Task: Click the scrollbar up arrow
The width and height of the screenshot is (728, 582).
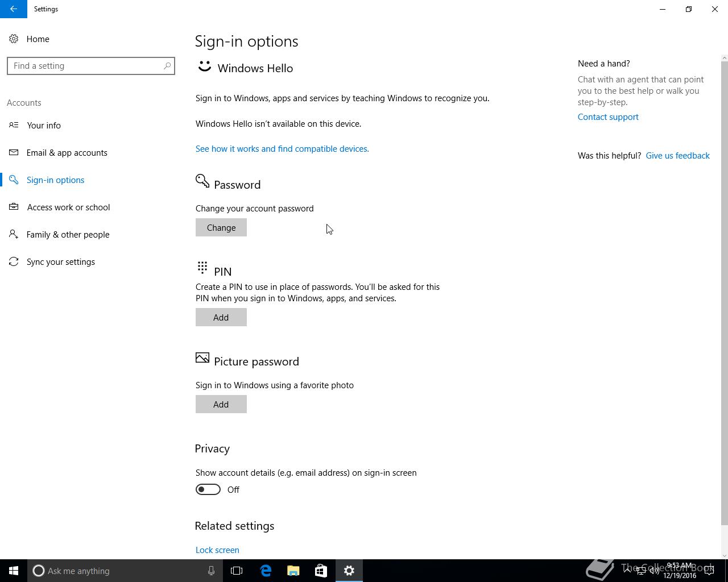Action: coord(724,57)
